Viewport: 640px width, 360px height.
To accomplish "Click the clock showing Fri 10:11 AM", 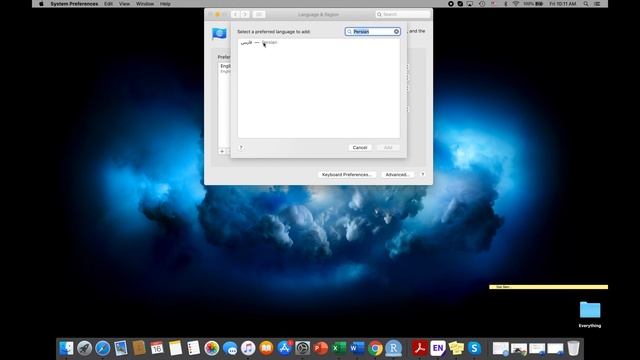I will 563,4.
